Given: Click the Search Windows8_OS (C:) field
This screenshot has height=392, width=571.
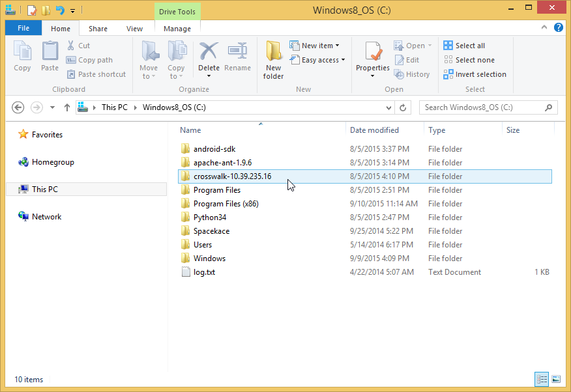Looking at the screenshot, I should (481, 107).
